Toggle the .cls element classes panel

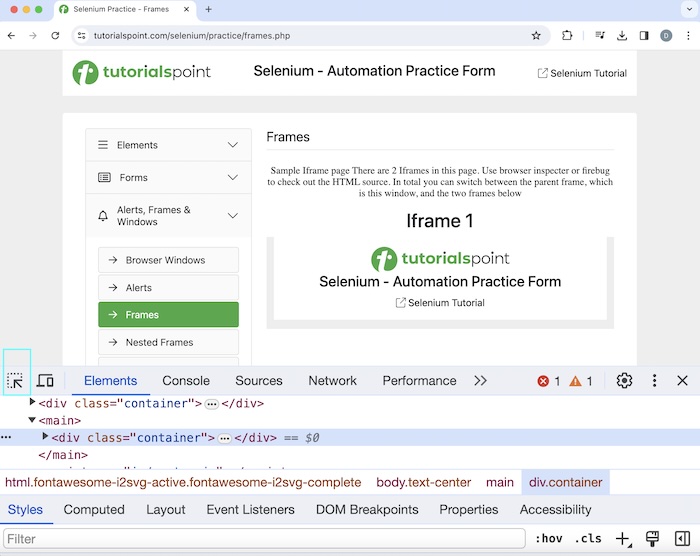click(x=588, y=539)
